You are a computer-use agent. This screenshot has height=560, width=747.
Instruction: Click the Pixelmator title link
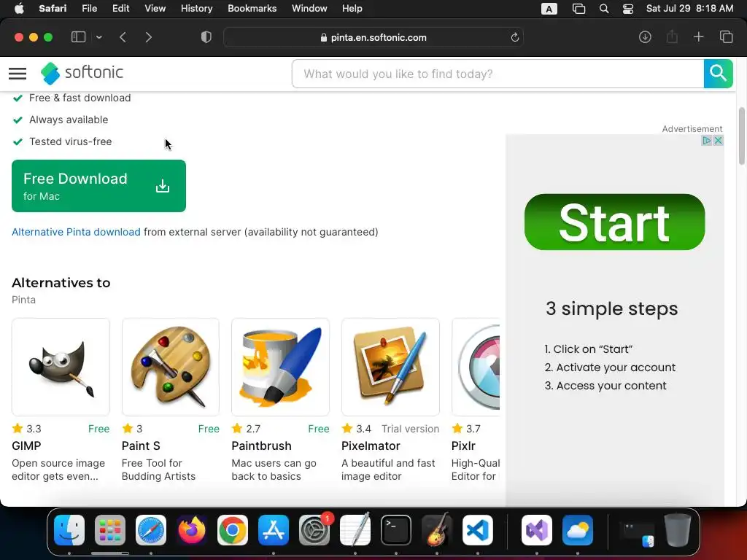(371, 446)
